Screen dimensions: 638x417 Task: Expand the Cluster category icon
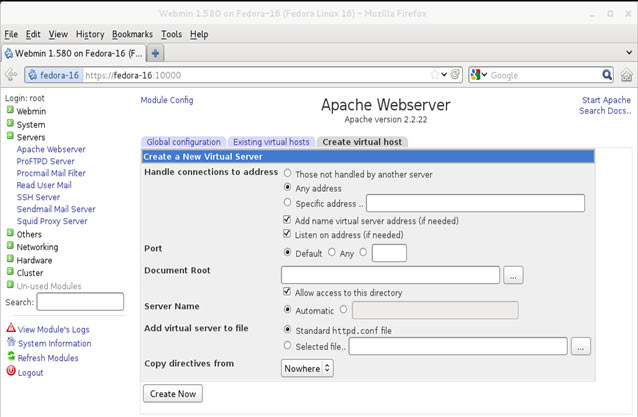click(10, 271)
